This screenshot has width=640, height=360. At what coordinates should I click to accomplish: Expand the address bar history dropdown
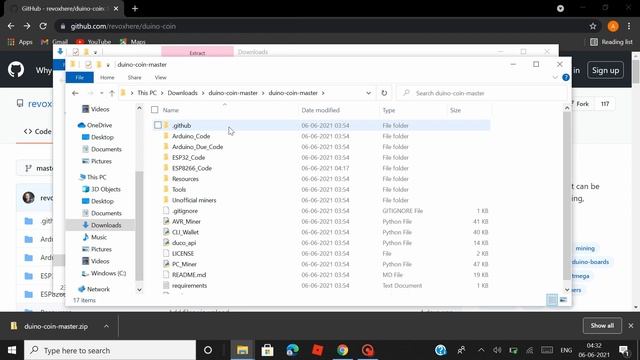click(369, 93)
